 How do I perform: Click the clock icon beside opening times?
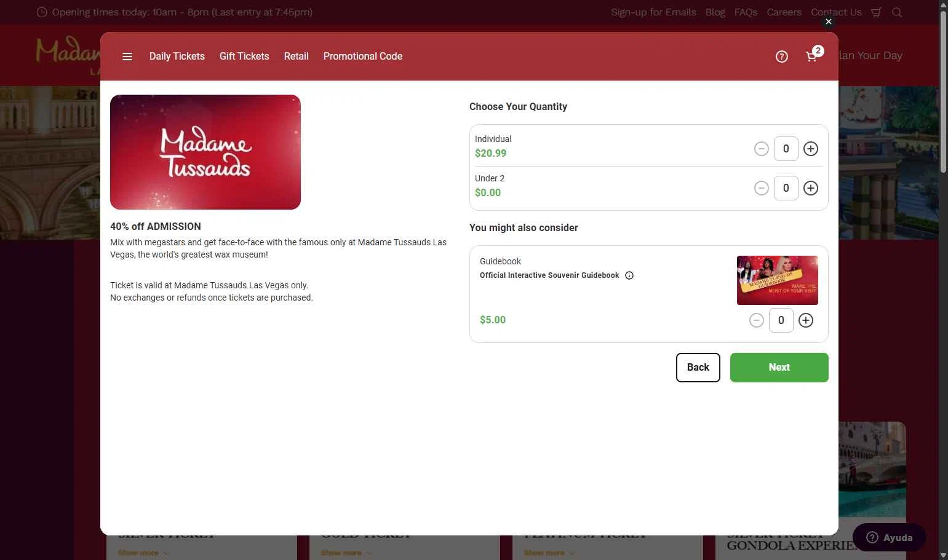coord(42,12)
